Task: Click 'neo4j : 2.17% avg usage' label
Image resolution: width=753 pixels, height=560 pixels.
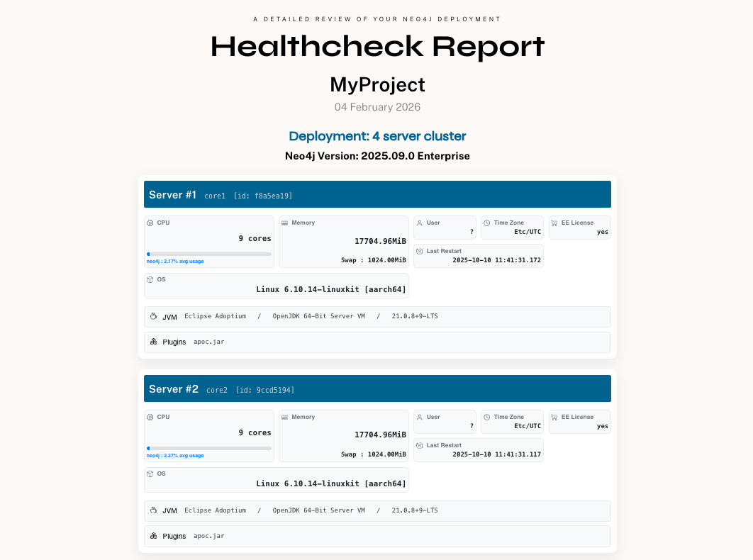Action: click(175, 262)
